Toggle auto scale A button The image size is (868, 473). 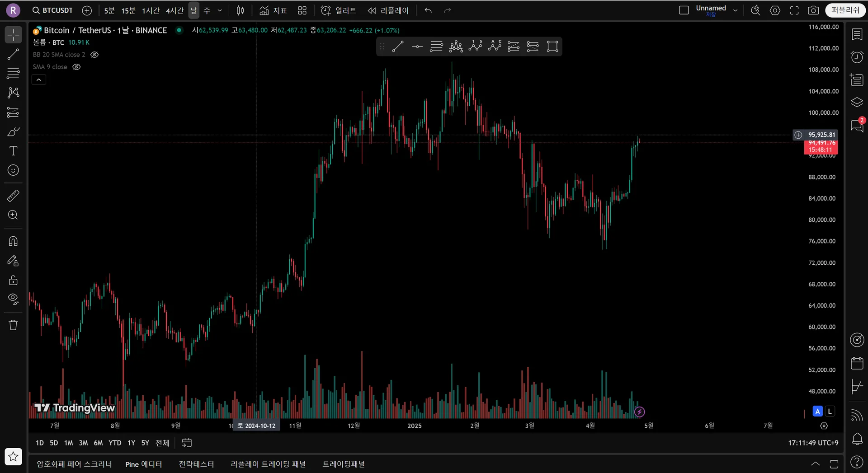pyautogui.click(x=817, y=411)
